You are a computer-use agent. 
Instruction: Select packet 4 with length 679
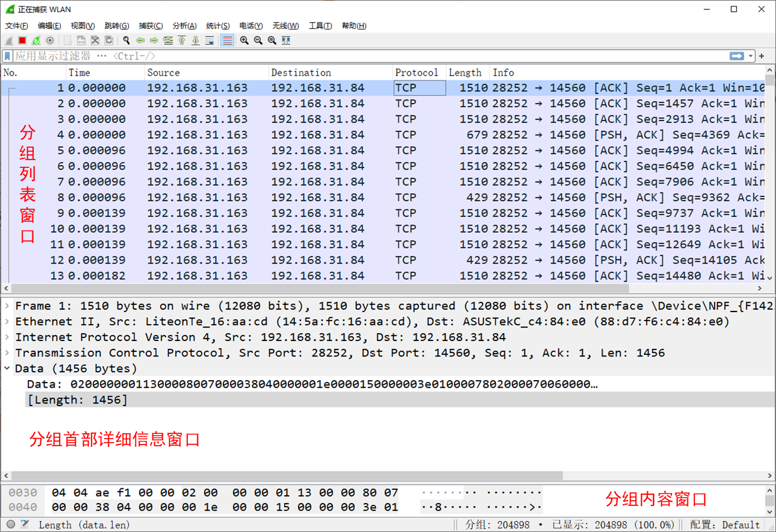(x=383, y=135)
